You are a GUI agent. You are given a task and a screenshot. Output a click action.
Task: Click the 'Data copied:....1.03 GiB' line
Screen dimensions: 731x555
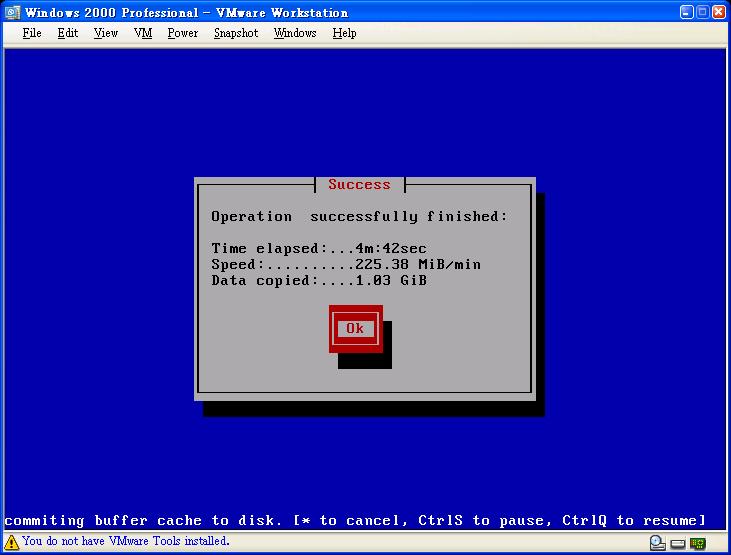(x=319, y=280)
